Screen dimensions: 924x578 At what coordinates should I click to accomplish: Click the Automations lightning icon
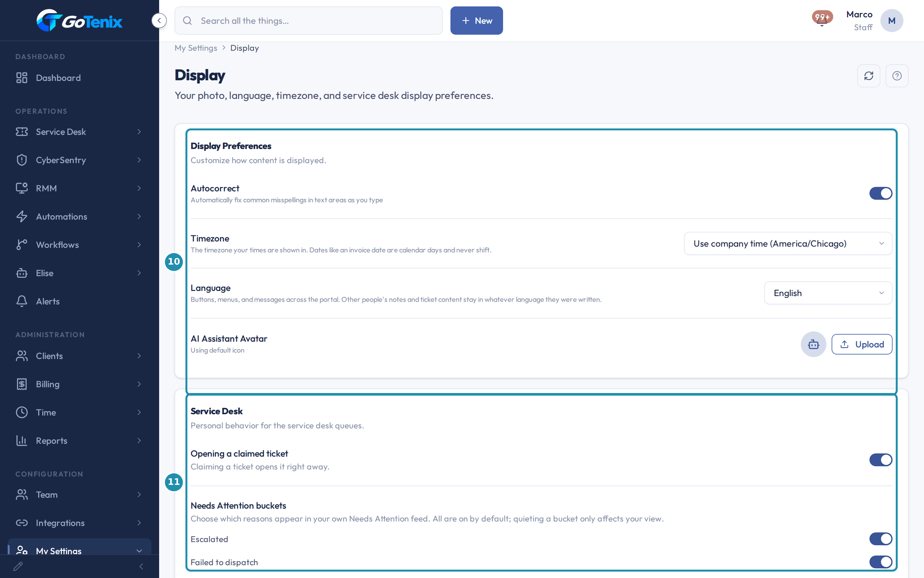pos(22,216)
